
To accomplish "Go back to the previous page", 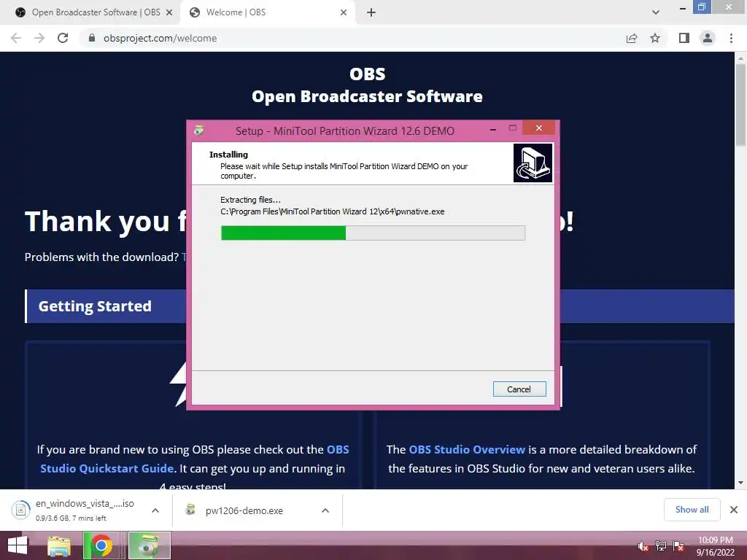I will 16,38.
